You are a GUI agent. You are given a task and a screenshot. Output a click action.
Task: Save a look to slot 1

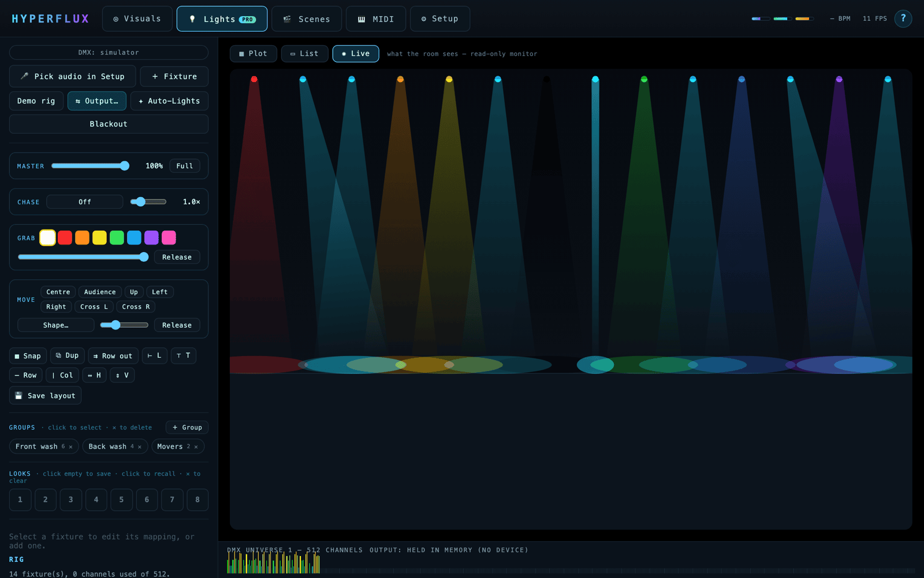[x=20, y=499]
